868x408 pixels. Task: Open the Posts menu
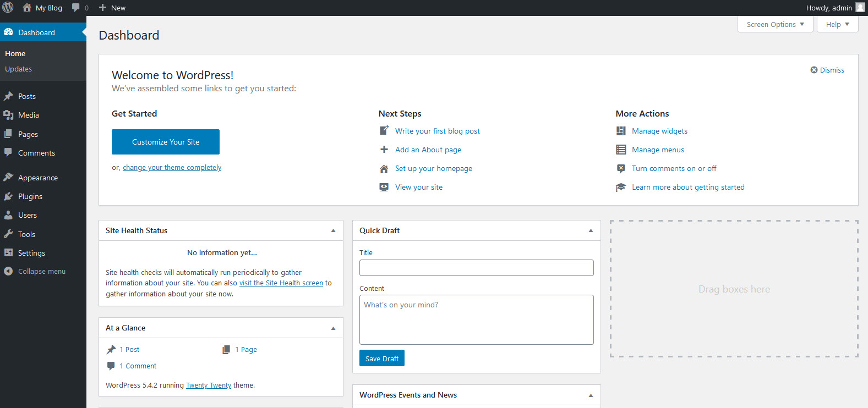pos(26,96)
